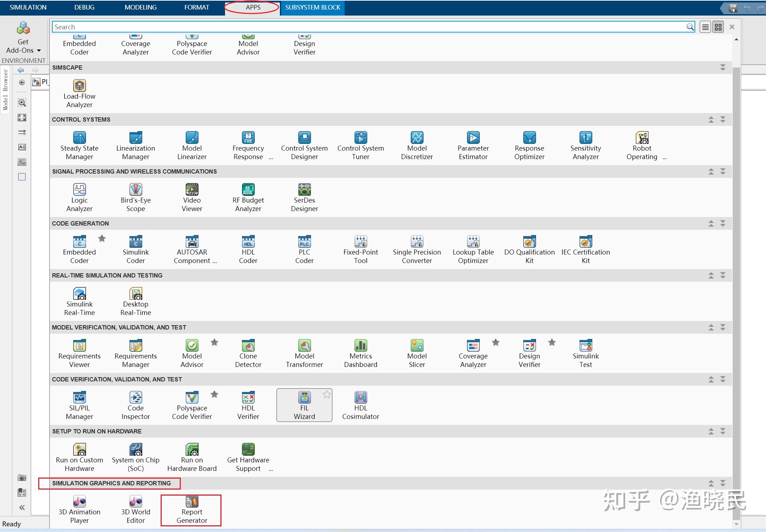Open the Report Generator app

(192, 510)
